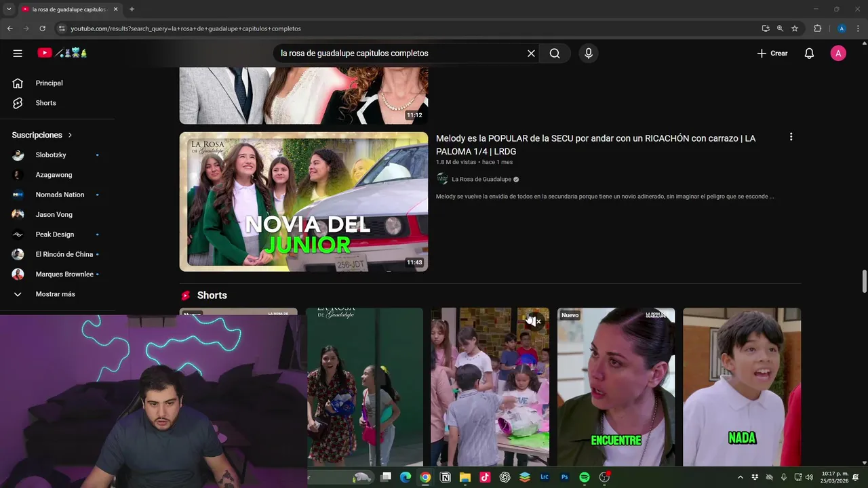The height and width of the screenshot is (488, 868).
Task: Launch Lightroom Classic from the taskbar
Action: [x=545, y=477]
